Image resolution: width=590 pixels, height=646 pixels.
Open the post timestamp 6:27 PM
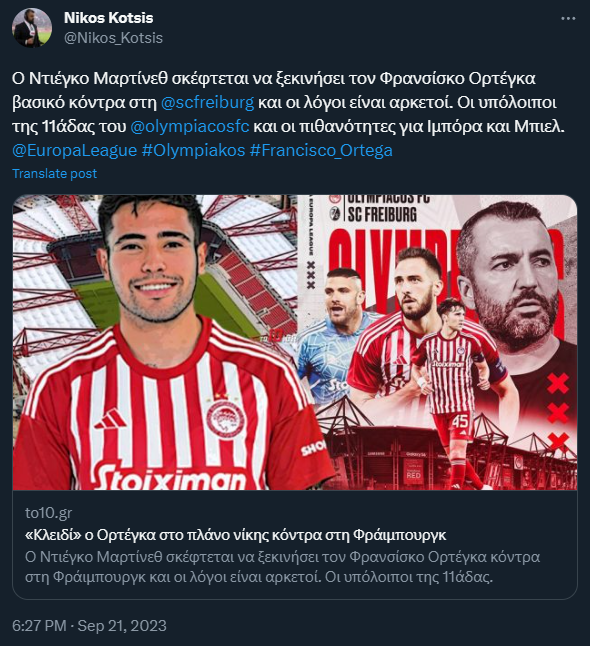click(39, 625)
